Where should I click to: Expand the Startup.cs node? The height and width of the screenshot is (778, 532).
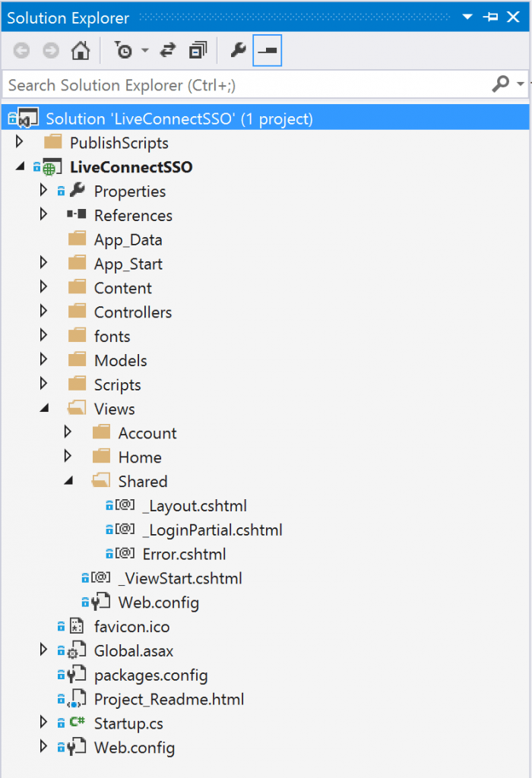43,723
